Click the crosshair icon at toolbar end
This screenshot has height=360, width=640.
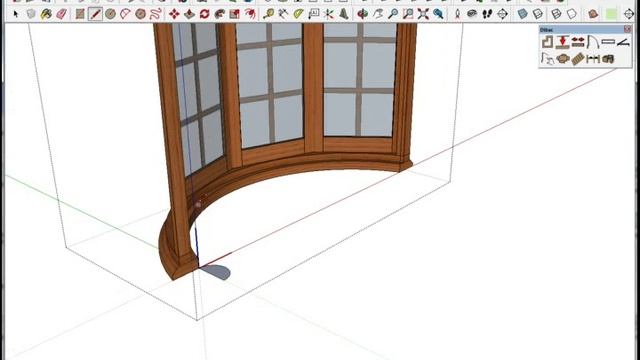tap(629, 14)
